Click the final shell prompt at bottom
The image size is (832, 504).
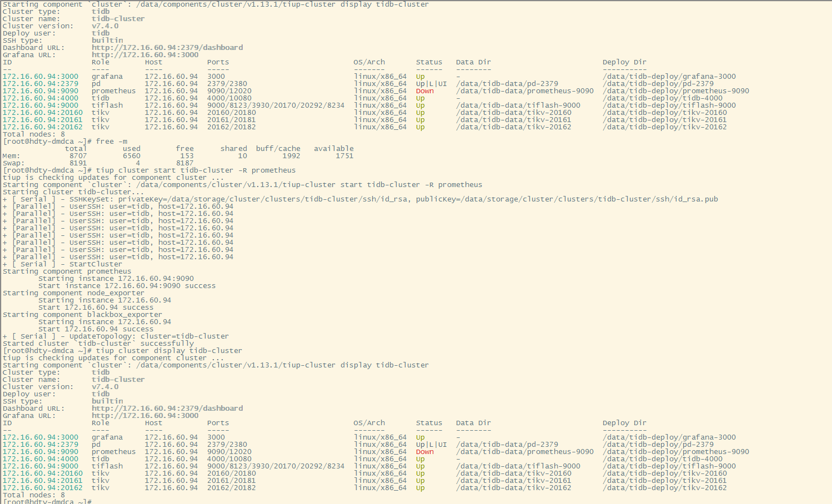point(47,501)
